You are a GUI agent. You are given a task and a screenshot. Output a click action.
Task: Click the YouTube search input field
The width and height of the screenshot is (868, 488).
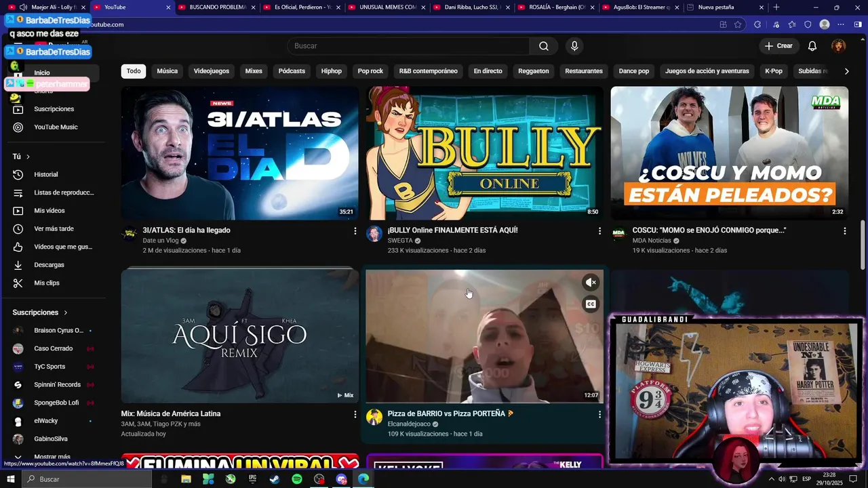(x=408, y=46)
